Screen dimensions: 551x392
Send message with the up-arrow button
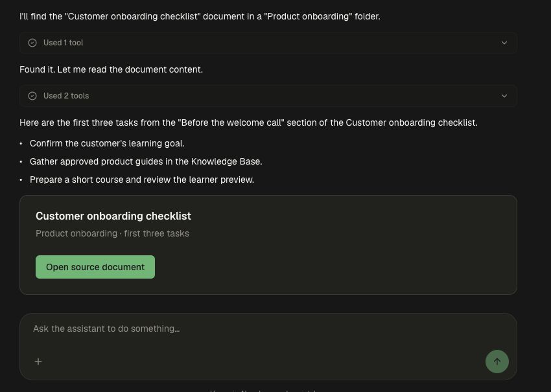(497, 362)
